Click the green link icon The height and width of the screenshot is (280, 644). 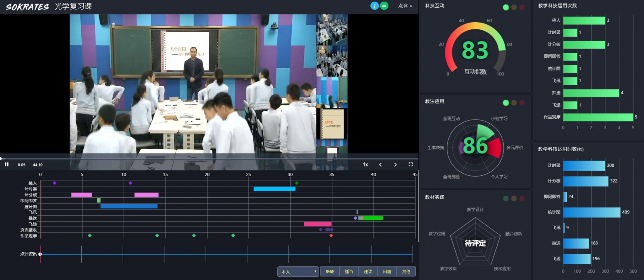(x=384, y=6)
